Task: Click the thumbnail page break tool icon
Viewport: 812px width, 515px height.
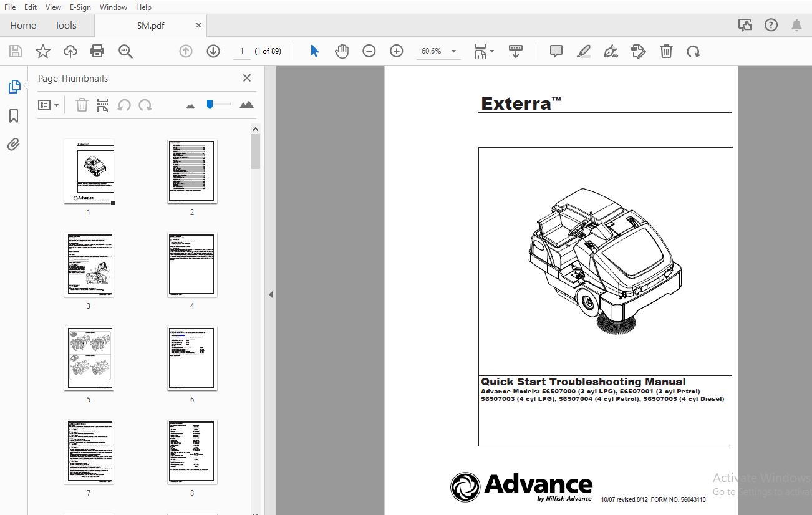Action: click(x=103, y=105)
